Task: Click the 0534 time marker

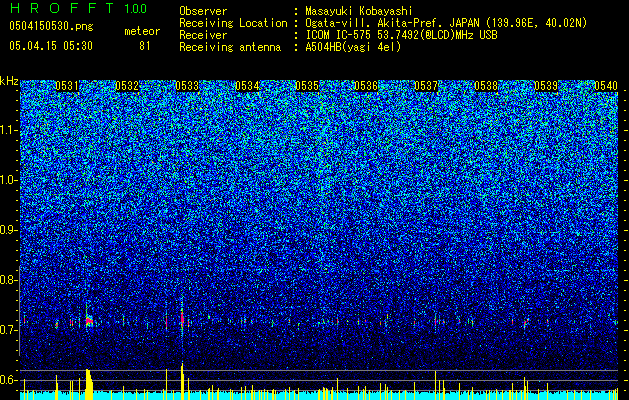Action: point(247,86)
